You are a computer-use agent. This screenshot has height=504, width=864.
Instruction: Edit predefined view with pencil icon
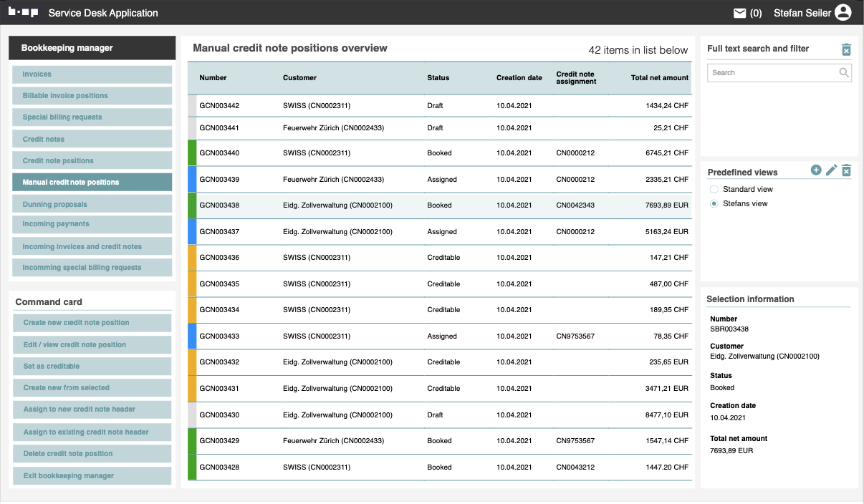[831, 170]
